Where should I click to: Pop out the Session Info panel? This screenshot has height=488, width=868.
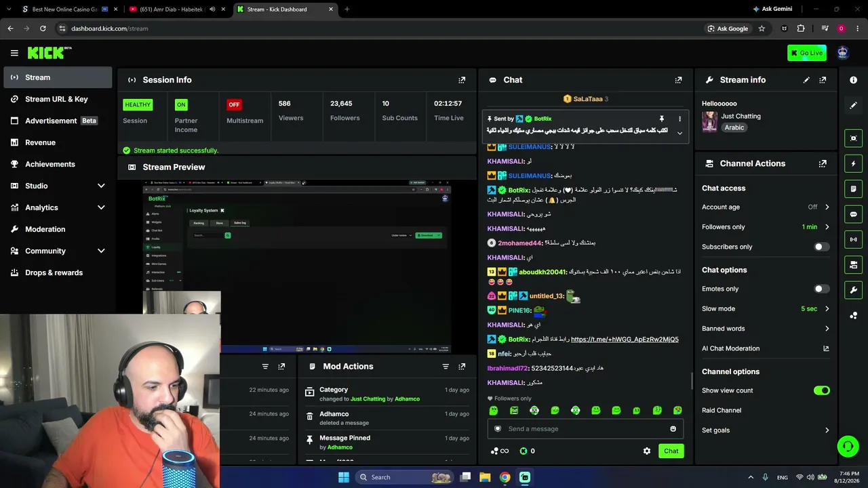(x=462, y=80)
